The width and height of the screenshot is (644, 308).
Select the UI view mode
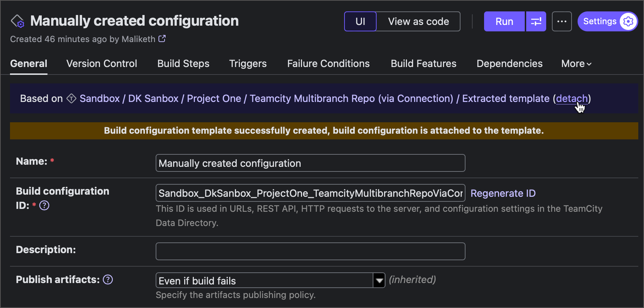tap(360, 21)
